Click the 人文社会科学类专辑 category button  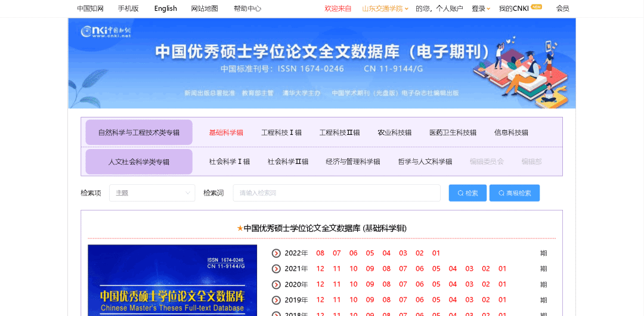pyautogui.click(x=139, y=162)
